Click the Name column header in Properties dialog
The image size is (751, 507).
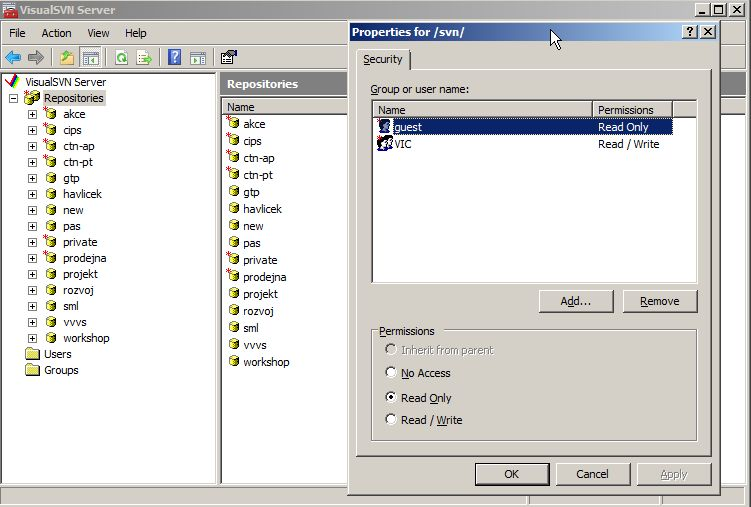click(482, 110)
